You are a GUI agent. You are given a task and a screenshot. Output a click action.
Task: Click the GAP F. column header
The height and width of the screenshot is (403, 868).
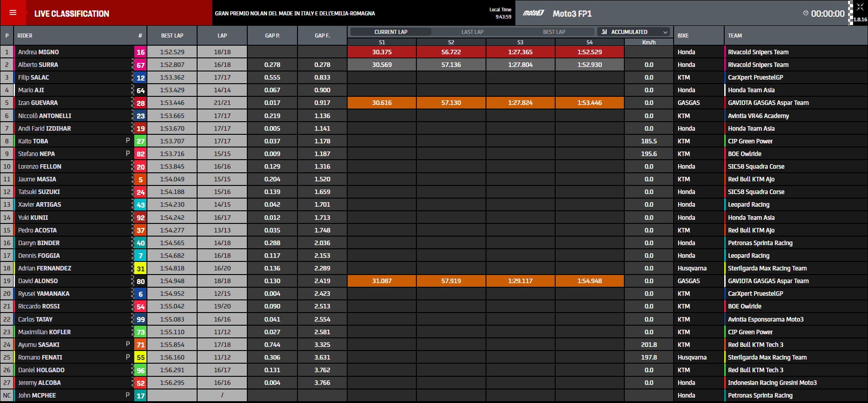322,35
